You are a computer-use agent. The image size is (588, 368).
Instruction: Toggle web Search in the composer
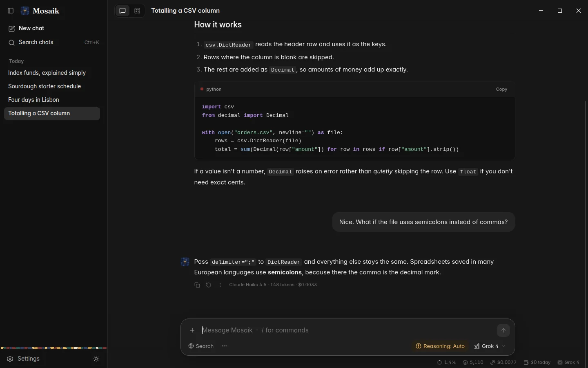coord(201,346)
